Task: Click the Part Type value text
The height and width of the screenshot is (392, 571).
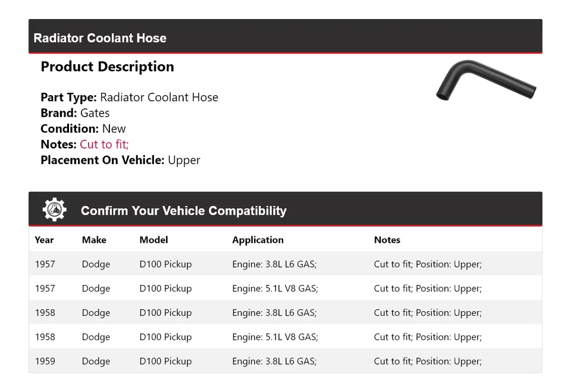Action: 159,98
